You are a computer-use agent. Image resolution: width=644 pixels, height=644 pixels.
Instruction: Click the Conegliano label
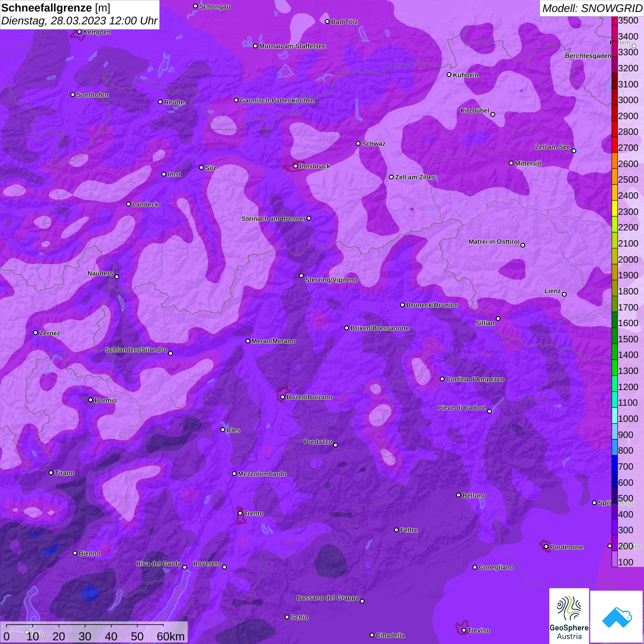click(x=496, y=567)
